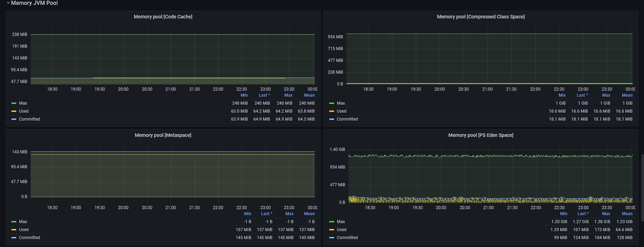Change green Max color in Code Cache legend
Viewport: 644px width, 247px height.
(14, 103)
